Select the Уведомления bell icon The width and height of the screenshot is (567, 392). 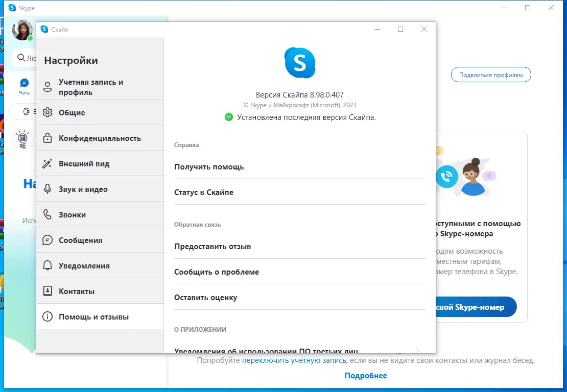click(48, 265)
